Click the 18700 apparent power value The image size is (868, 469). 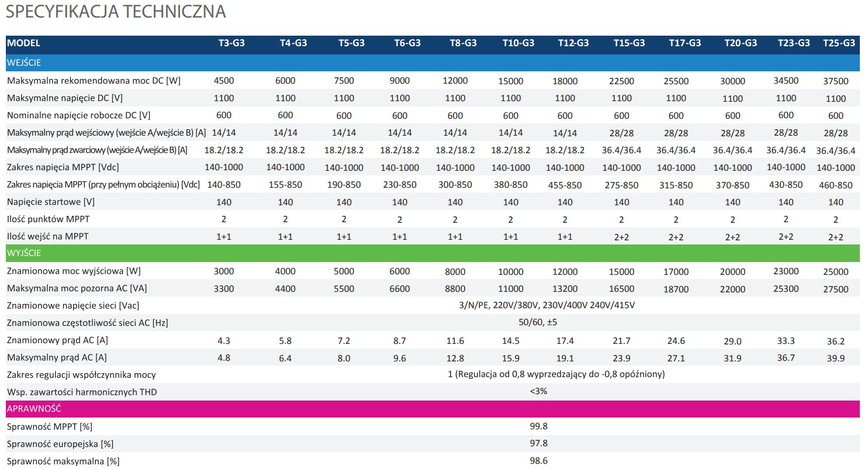[676, 289]
